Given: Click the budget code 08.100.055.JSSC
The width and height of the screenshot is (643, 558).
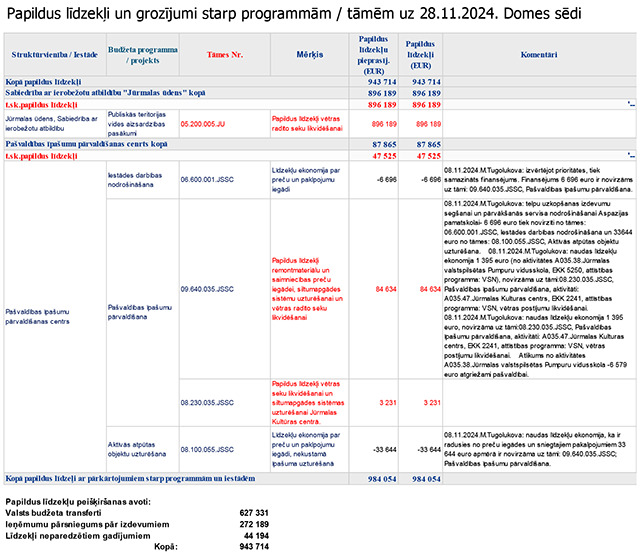Looking at the screenshot, I should (207, 449).
